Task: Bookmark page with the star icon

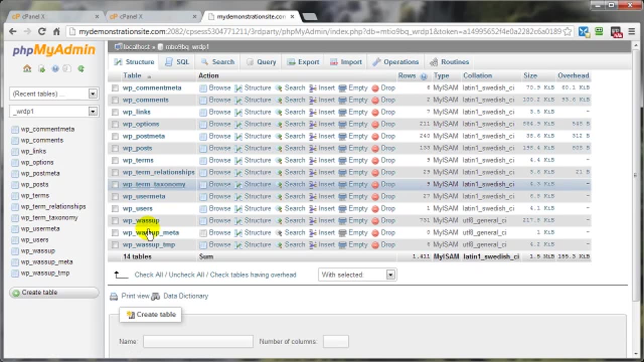Action: coord(567,31)
